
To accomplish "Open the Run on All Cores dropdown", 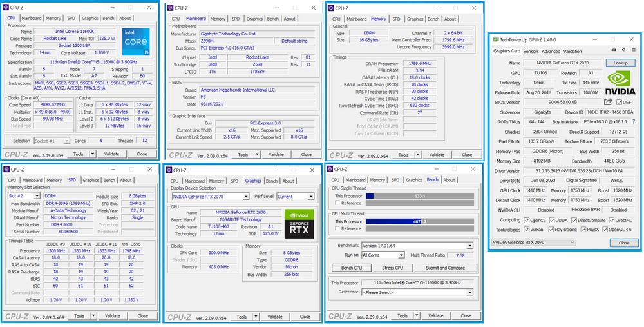I will (x=401, y=255).
